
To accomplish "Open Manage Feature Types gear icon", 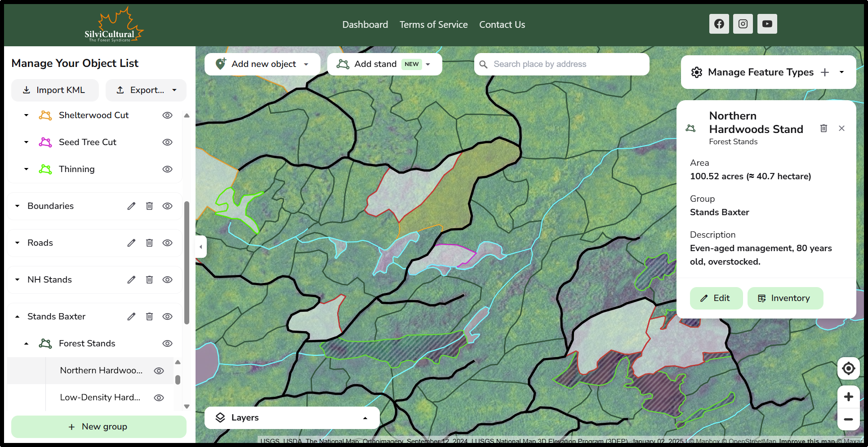I will [697, 72].
